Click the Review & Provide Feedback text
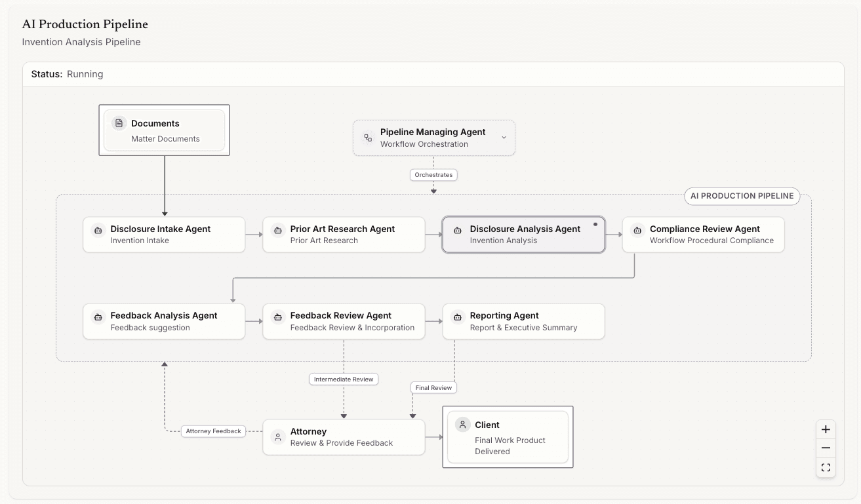 click(342, 443)
